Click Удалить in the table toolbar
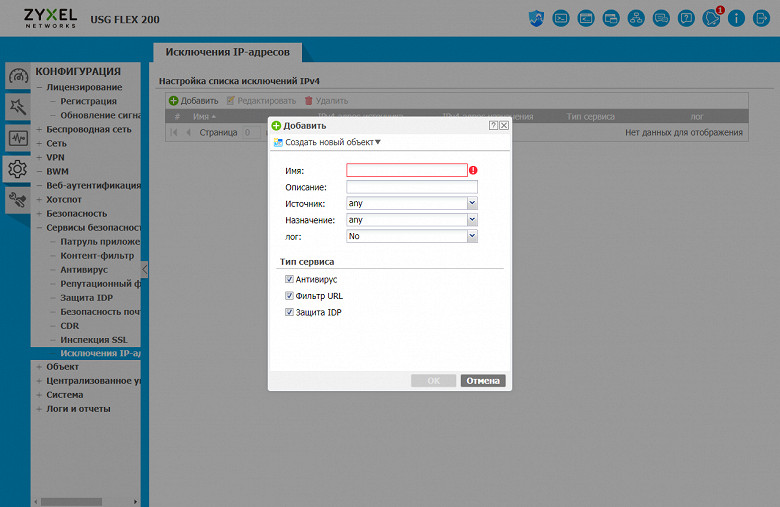The height and width of the screenshot is (507, 780). click(x=326, y=101)
